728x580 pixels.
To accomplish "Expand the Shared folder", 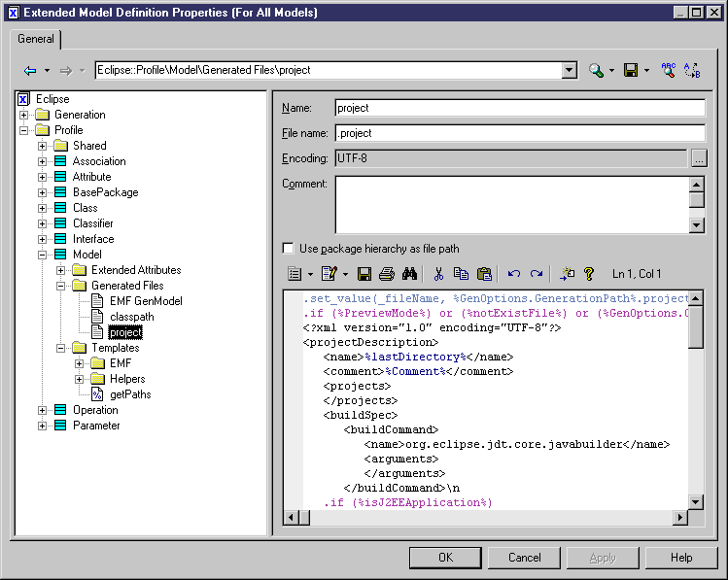I will tap(42, 146).
